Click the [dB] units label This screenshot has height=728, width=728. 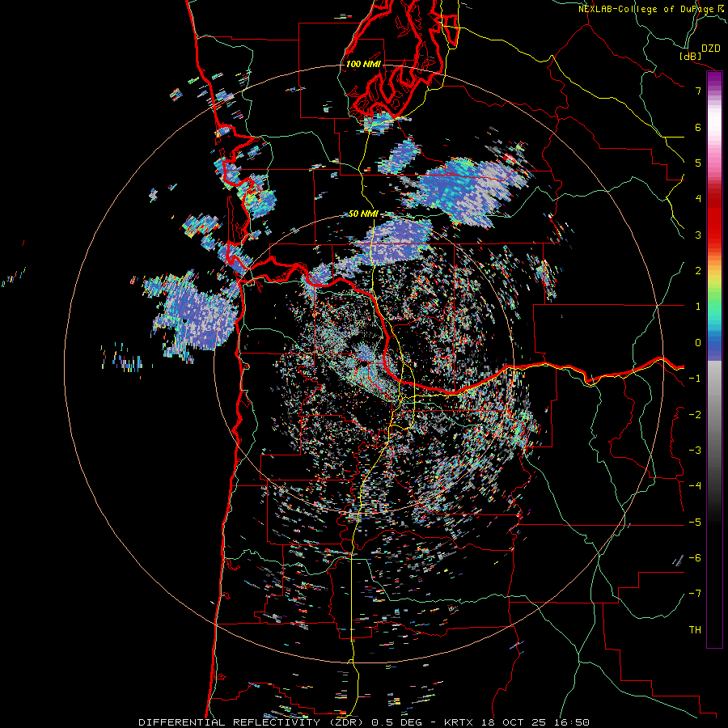tap(690, 56)
